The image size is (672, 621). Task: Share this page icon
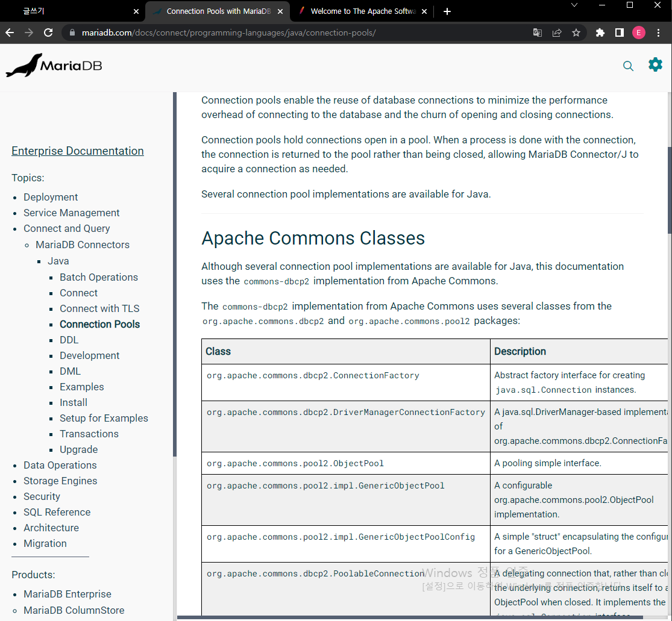pyautogui.click(x=557, y=33)
